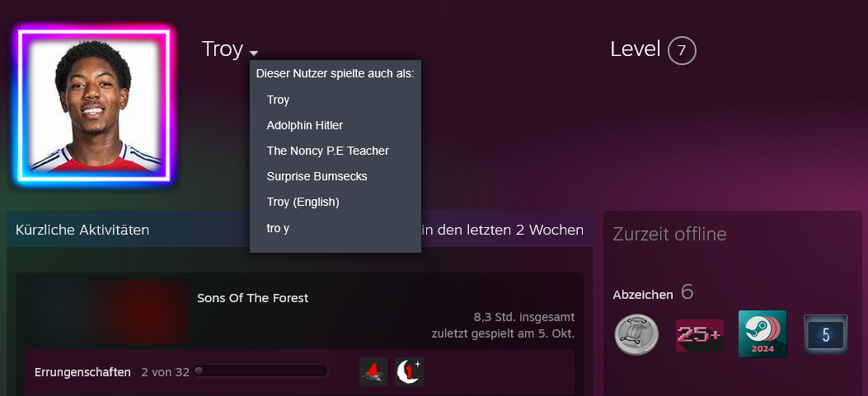
Task: Choose the Troy (English) alias entry
Action: tap(303, 202)
